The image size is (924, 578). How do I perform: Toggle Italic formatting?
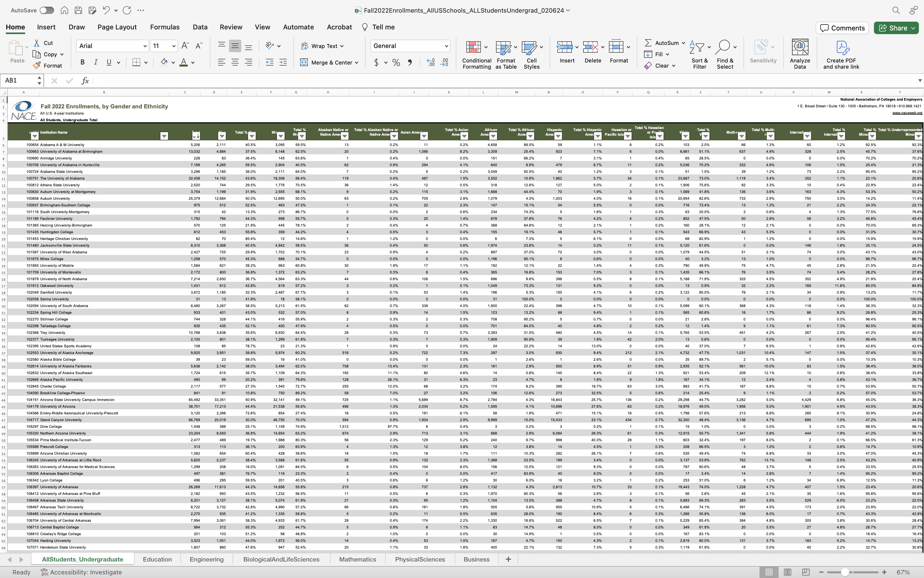tap(95, 62)
